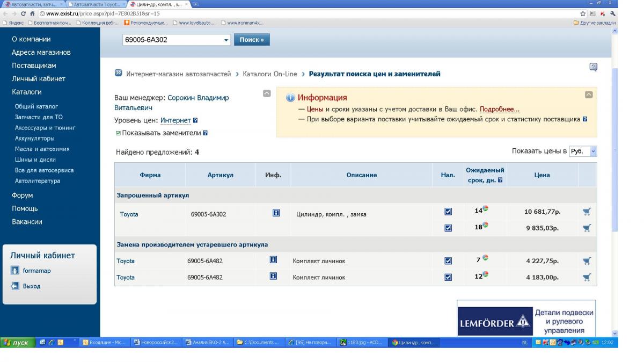Open help icon next to Интернет price level

(195, 121)
